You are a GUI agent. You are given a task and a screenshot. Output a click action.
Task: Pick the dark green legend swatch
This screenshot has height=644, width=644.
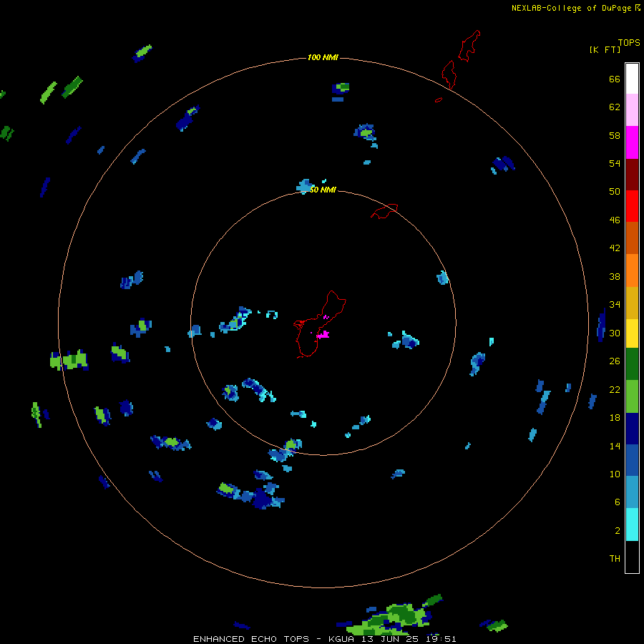click(x=632, y=364)
